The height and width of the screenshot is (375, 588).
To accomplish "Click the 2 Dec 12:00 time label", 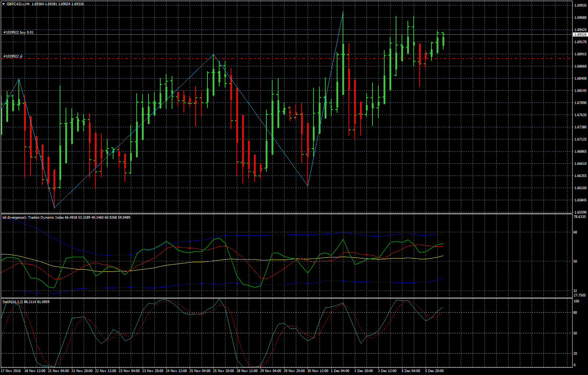I will (x=388, y=371).
